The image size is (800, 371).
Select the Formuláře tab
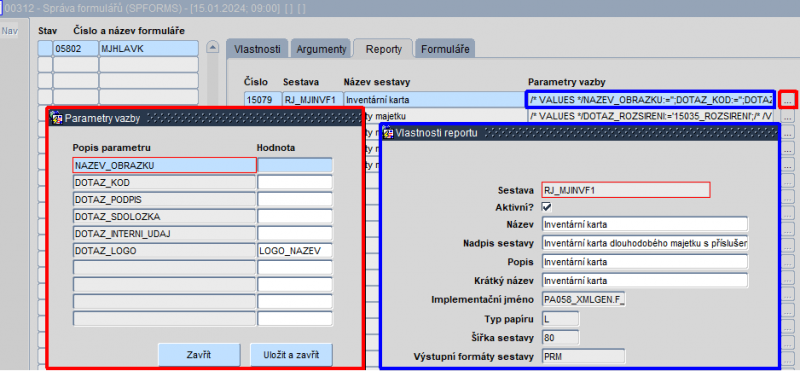445,49
